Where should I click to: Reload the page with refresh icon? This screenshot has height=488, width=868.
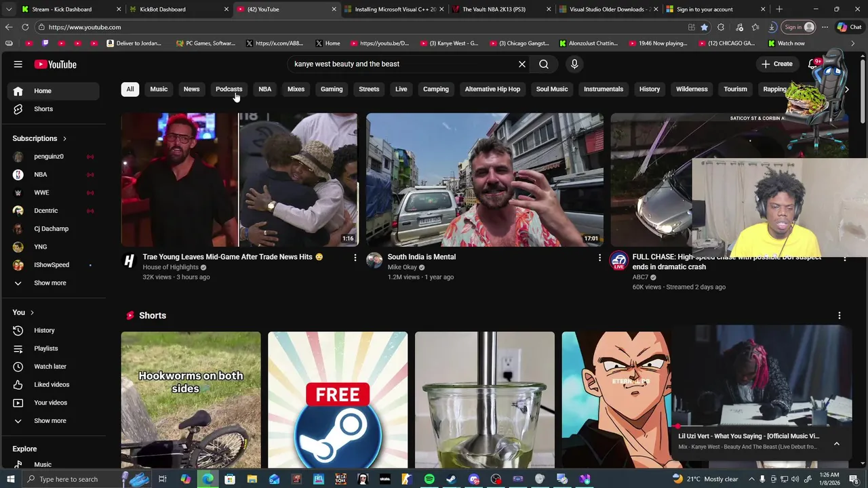tap(25, 27)
